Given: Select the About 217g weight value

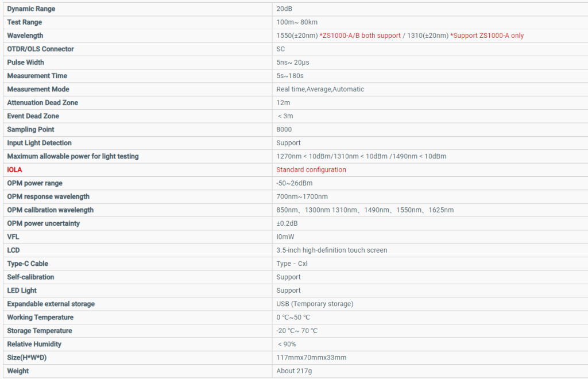Looking at the screenshot, I should coord(293,371).
